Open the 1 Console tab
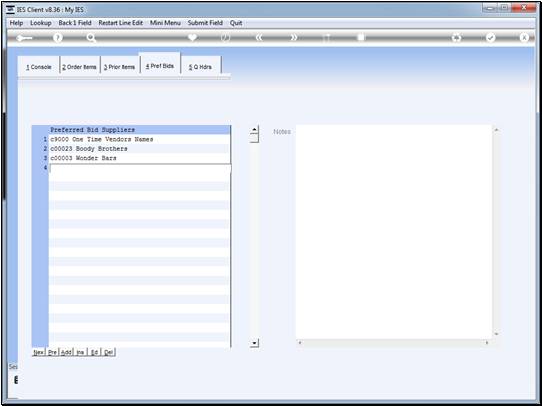The height and width of the screenshot is (406, 542). point(39,67)
